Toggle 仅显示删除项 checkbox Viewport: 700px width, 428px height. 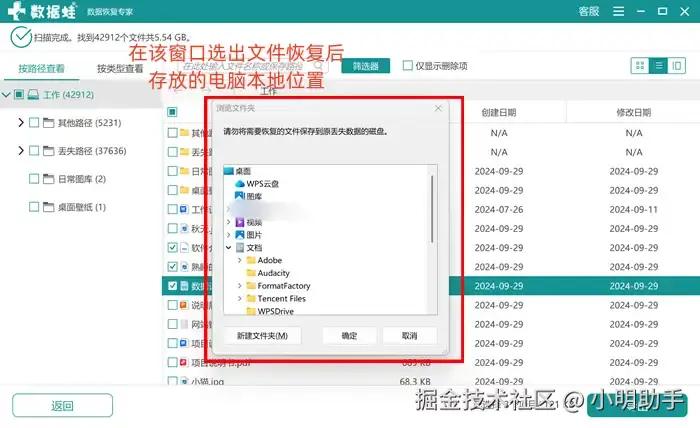407,66
